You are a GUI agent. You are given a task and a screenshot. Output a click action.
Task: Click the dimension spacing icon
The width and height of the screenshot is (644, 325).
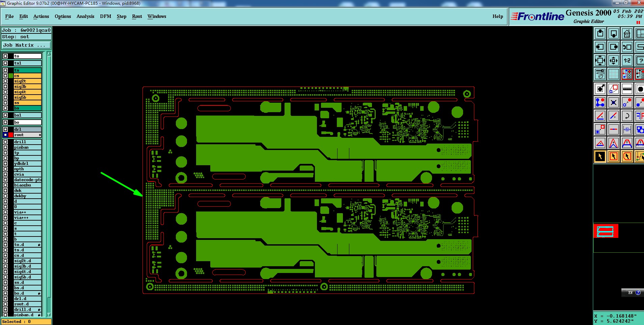[627, 129]
